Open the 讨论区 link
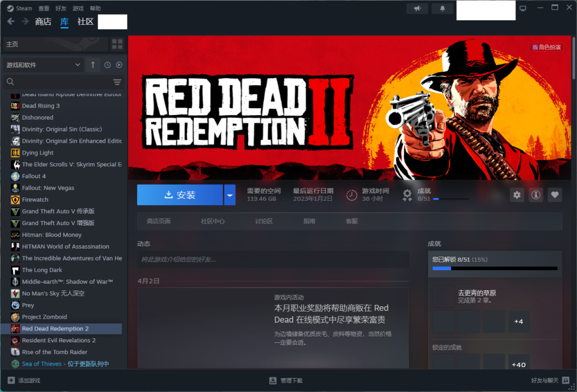Viewport: 577px width, 392px height. tap(264, 221)
